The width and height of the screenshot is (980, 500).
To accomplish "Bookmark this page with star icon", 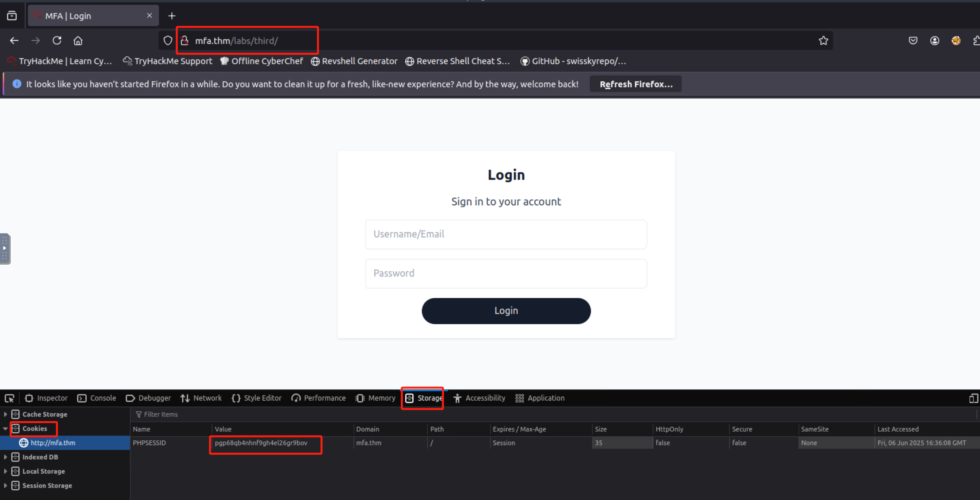I will pyautogui.click(x=823, y=40).
